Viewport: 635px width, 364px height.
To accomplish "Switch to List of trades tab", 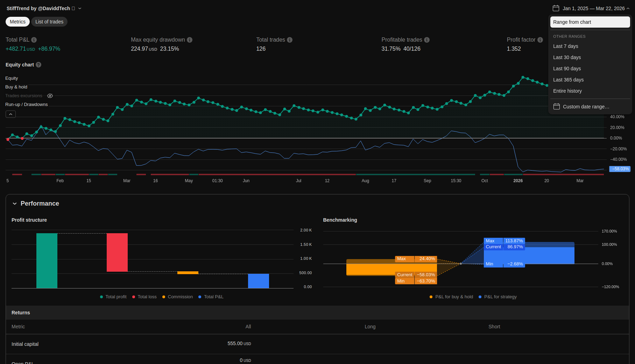I will (x=49, y=22).
